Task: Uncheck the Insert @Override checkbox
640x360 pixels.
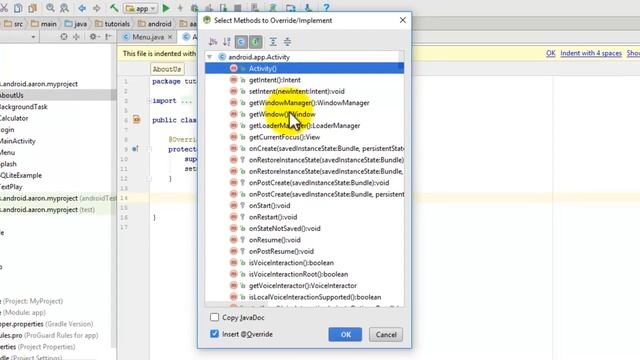Action: pos(214,333)
